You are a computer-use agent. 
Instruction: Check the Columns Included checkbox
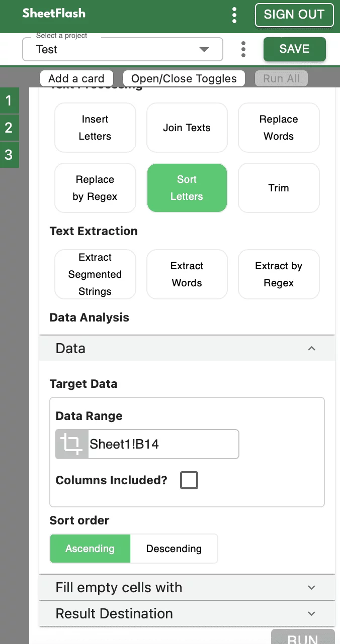coord(189,480)
